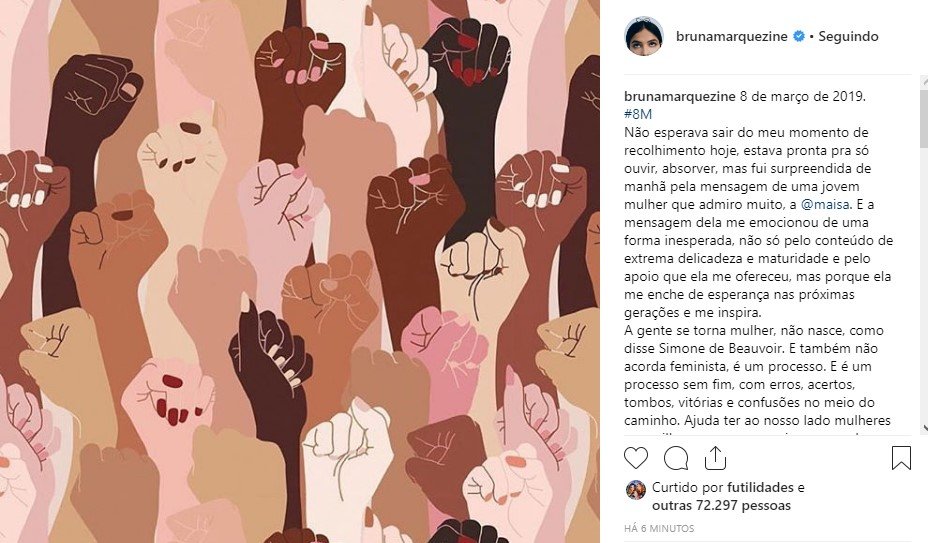Like the post with the heart icon
The image size is (928, 543).
[636, 458]
